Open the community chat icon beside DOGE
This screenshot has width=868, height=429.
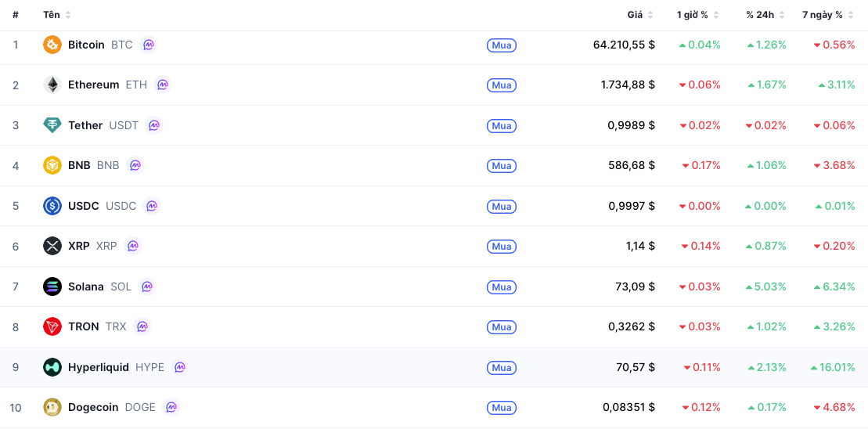coord(171,407)
